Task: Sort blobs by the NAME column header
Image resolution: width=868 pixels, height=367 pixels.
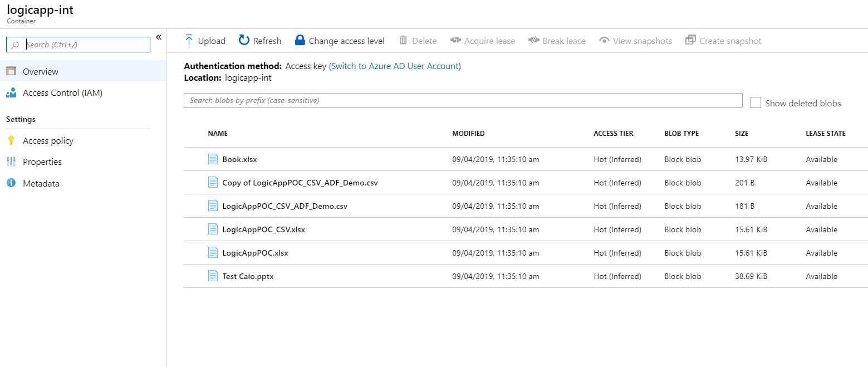Action: pyautogui.click(x=218, y=134)
